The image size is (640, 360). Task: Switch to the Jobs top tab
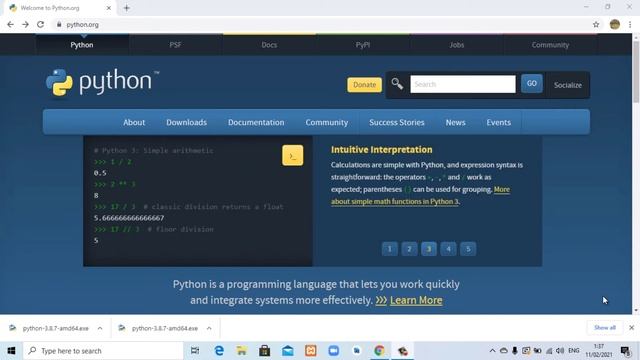[456, 45]
